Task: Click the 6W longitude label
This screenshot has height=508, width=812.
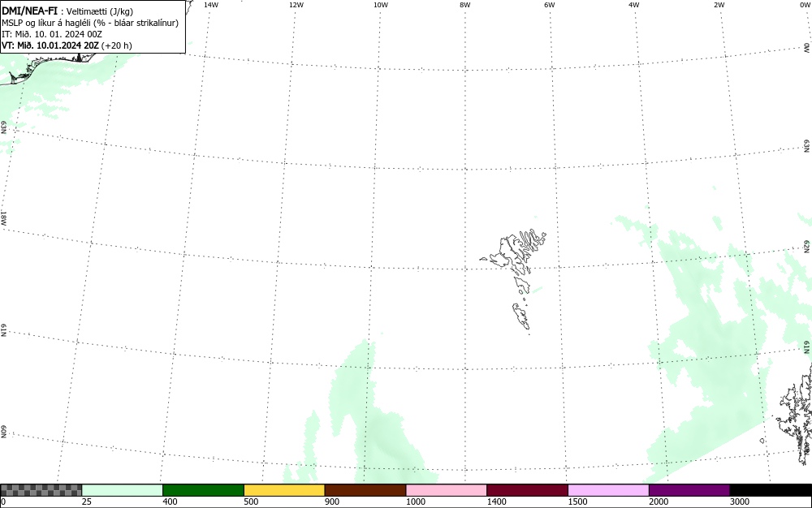Action: pyautogui.click(x=550, y=5)
